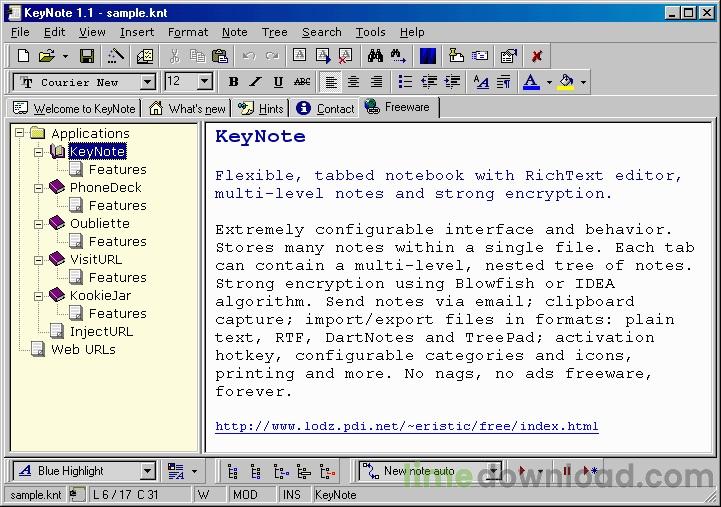Click the red X toolbar icon
The image size is (721, 507).
(x=536, y=56)
